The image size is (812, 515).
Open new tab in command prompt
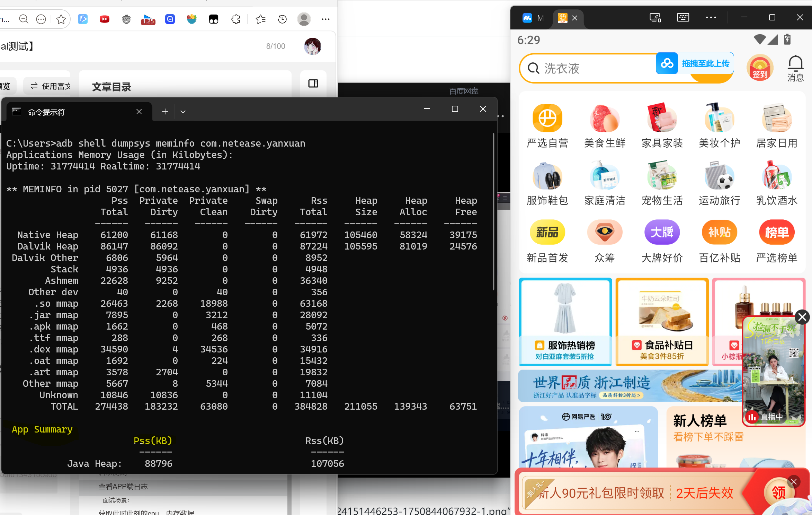click(x=165, y=112)
